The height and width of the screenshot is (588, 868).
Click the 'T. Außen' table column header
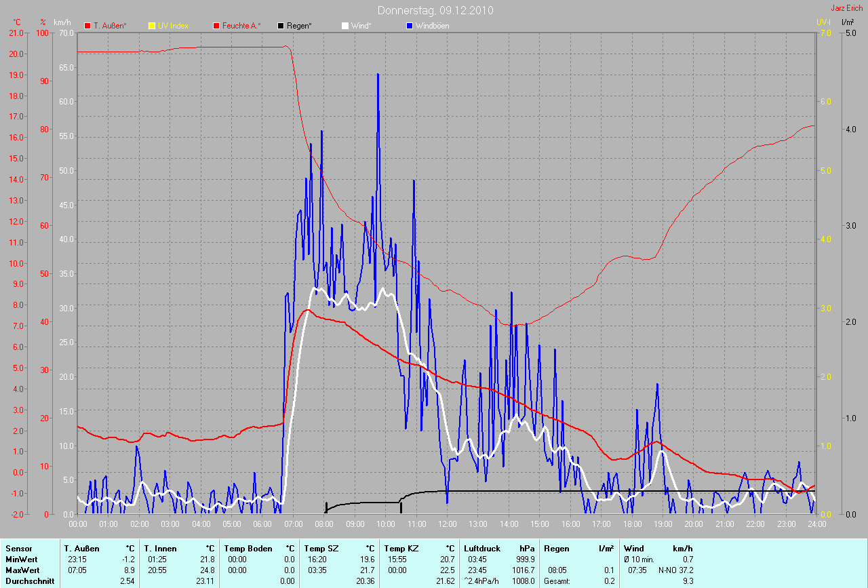tap(81, 549)
